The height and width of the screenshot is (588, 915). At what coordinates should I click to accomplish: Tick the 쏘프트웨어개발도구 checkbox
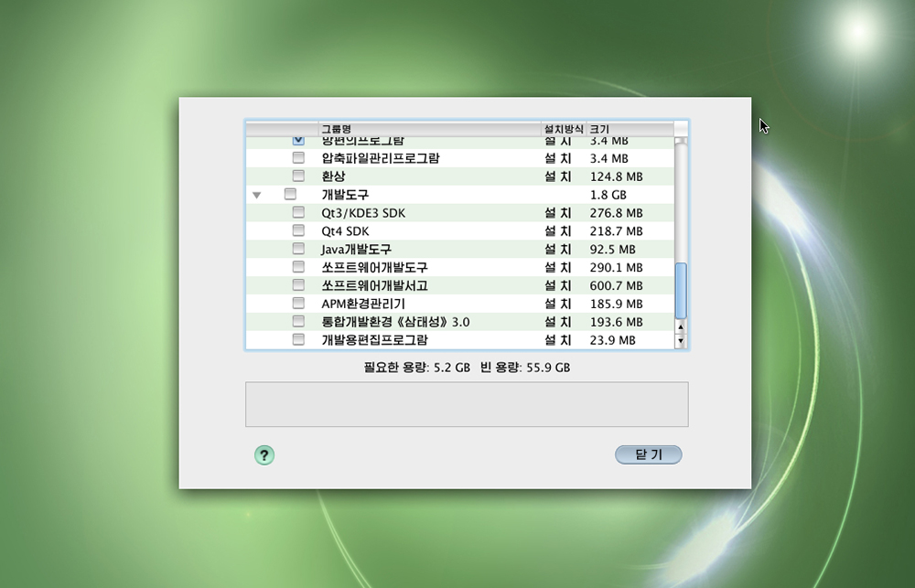tap(298, 267)
